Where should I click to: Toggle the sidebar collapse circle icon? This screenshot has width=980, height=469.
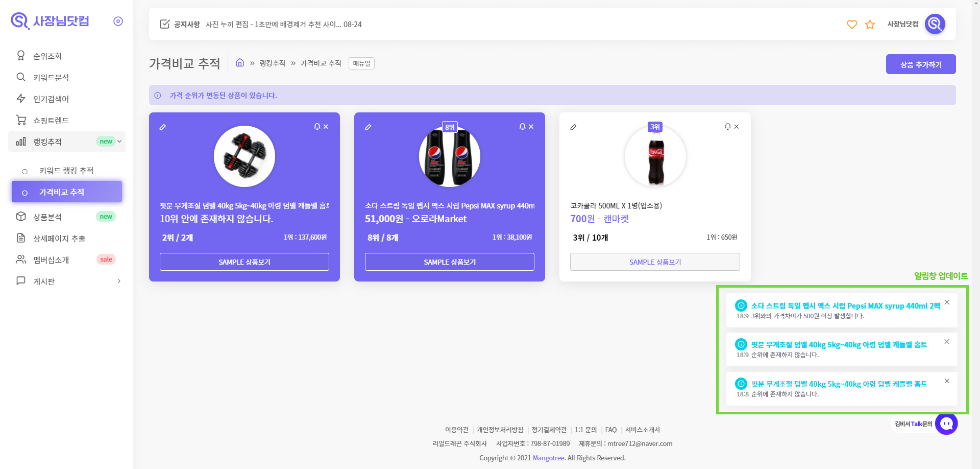point(118,21)
